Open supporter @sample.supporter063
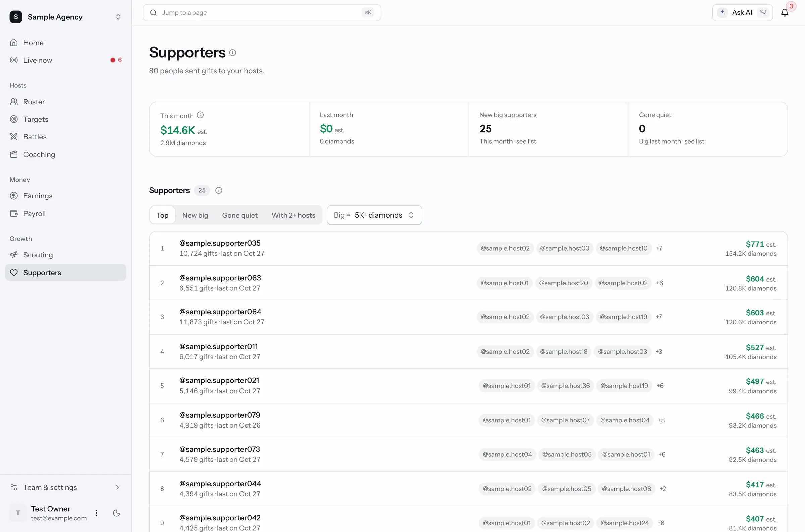805x532 pixels. pos(220,278)
